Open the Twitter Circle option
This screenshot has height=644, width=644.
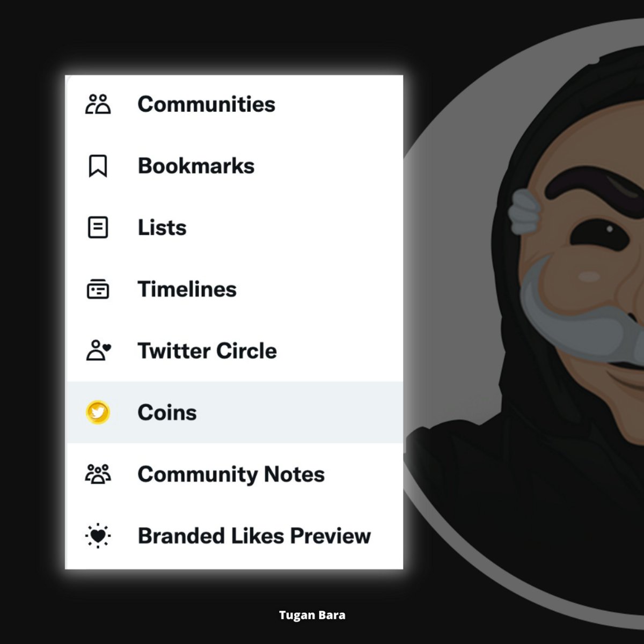[x=234, y=351]
